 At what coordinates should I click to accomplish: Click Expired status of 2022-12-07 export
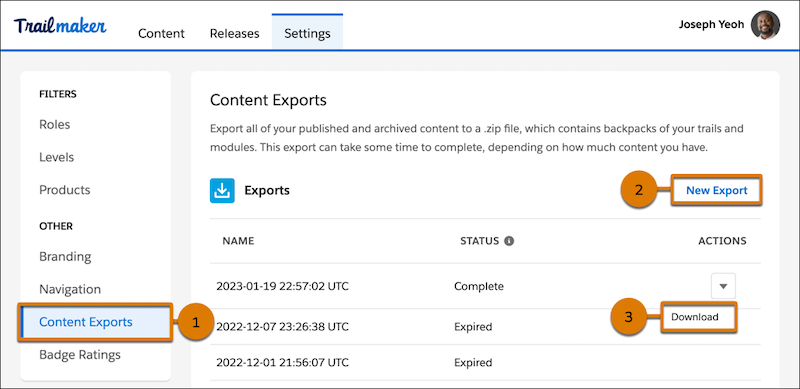pos(473,327)
